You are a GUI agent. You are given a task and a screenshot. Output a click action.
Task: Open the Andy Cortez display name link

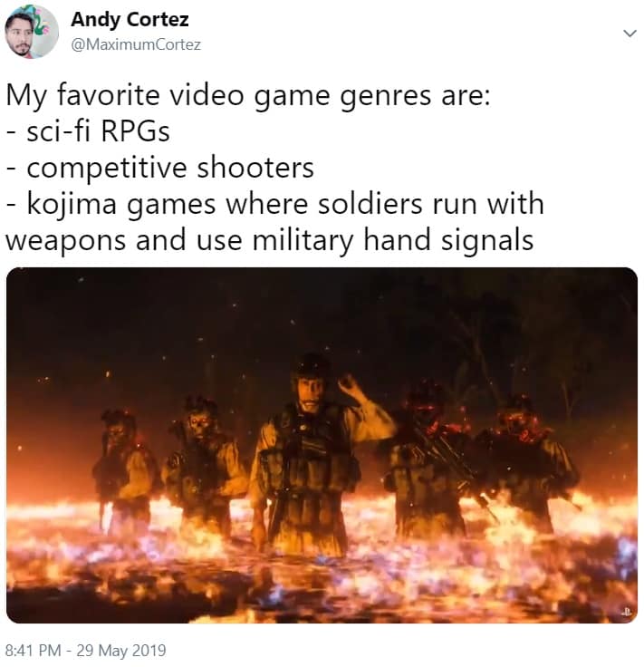pyautogui.click(x=130, y=20)
